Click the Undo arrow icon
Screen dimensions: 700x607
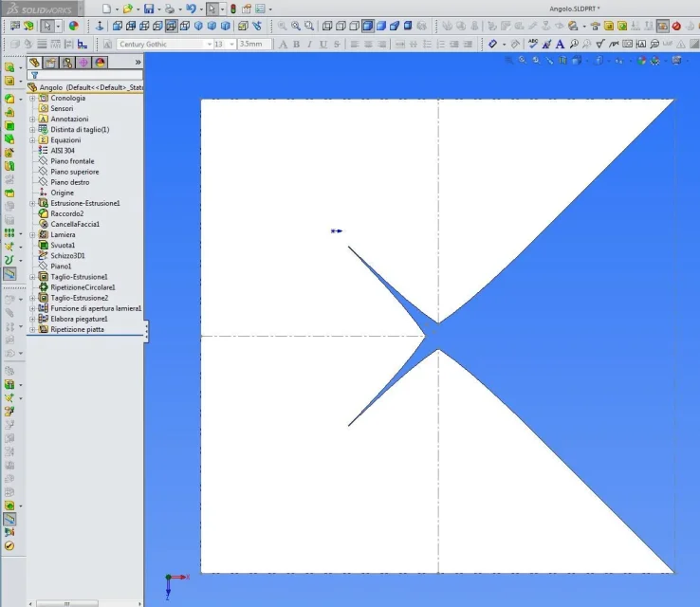tap(191, 9)
